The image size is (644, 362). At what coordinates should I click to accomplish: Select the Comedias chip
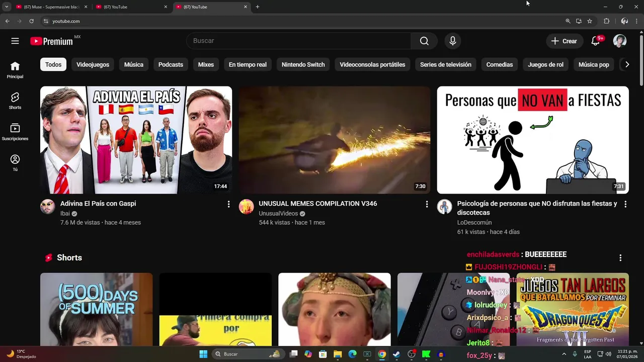coord(500,64)
